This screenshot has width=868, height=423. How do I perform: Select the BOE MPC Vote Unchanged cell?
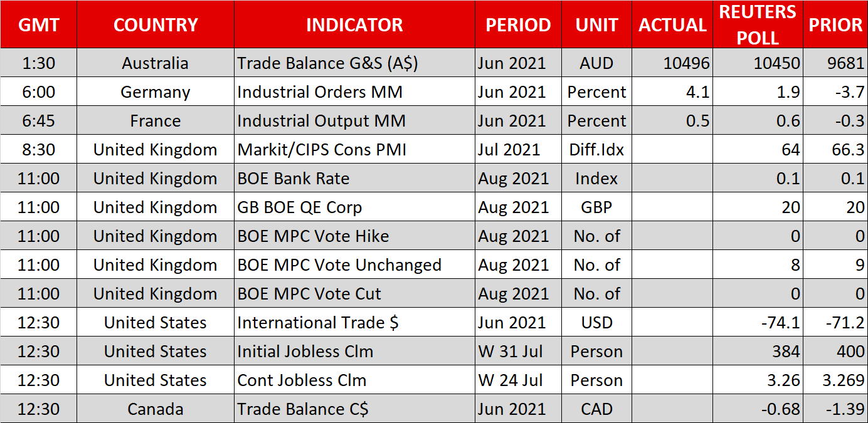click(x=339, y=265)
